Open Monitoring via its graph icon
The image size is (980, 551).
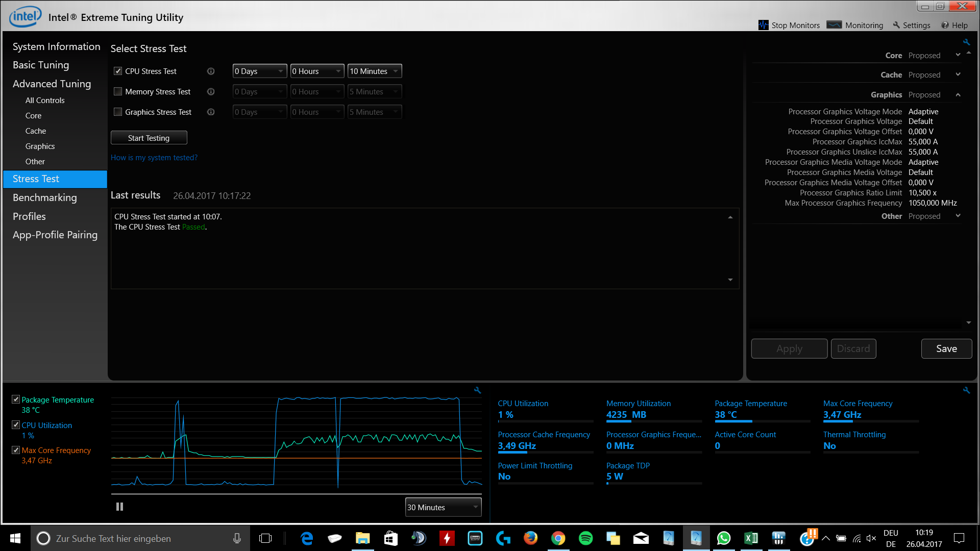(834, 24)
